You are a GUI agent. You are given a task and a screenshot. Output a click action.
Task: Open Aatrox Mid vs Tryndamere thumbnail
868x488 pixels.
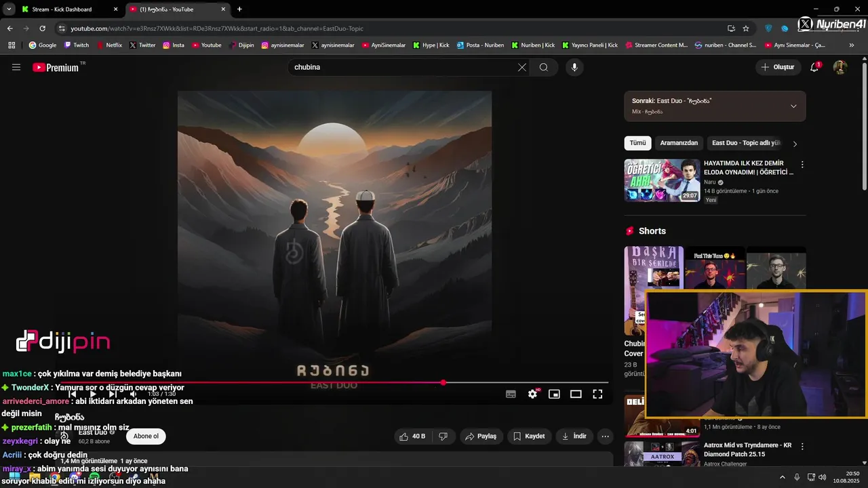point(662,454)
